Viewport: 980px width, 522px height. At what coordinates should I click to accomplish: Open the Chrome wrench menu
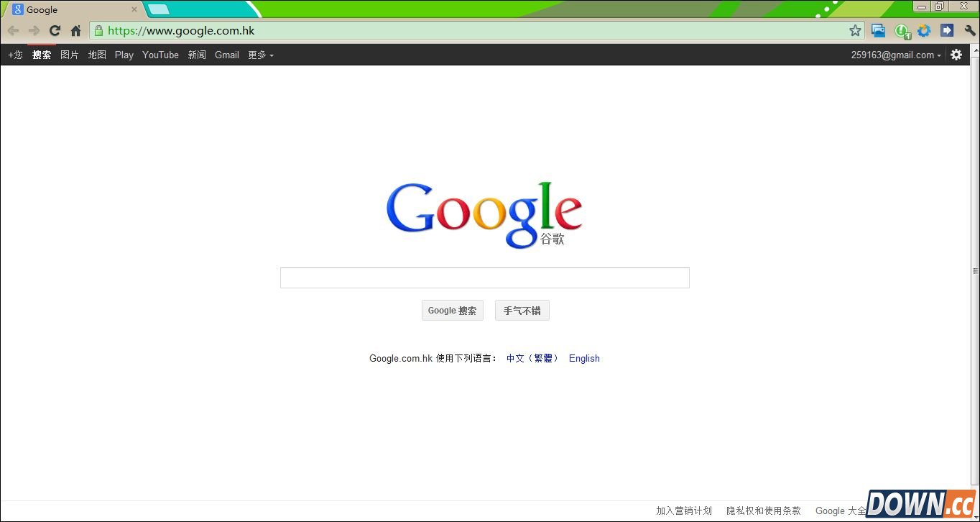(x=970, y=31)
